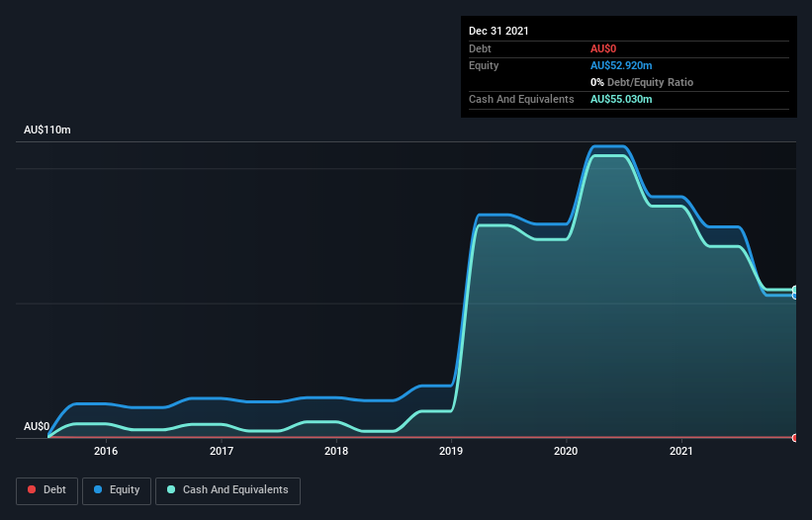Click the 2016 x-axis label
Viewport: 812px width, 520px height.
(106, 451)
